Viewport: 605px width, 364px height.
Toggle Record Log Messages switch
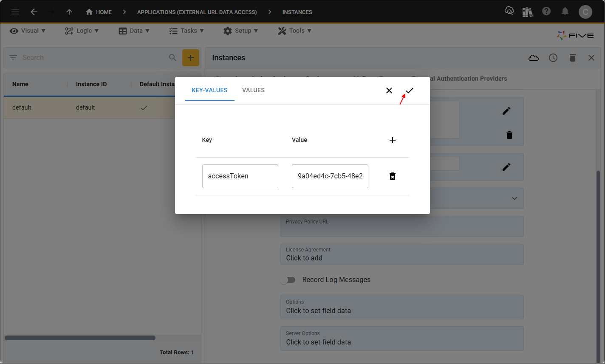[288, 280]
